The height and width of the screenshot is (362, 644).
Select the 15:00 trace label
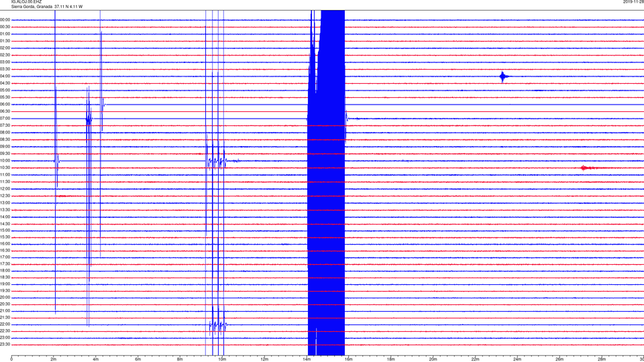[5, 230]
